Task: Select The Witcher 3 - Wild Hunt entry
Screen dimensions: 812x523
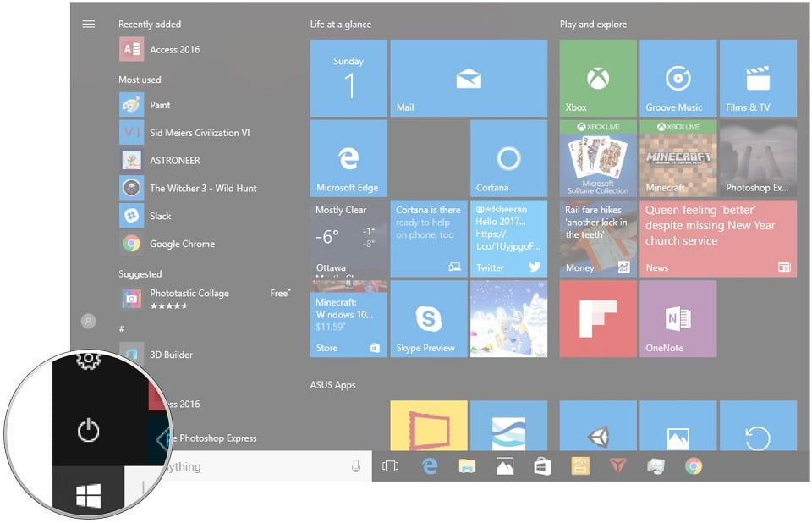Action: (202, 188)
